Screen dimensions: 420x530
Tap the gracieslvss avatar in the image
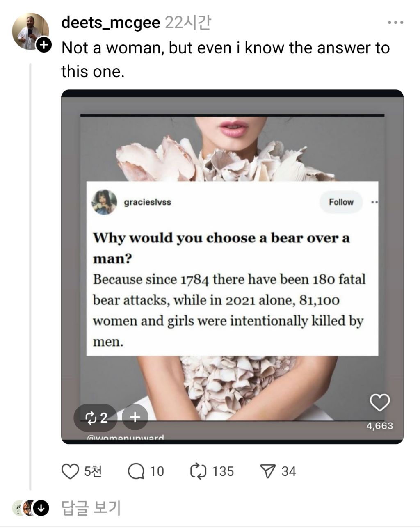(104, 202)
